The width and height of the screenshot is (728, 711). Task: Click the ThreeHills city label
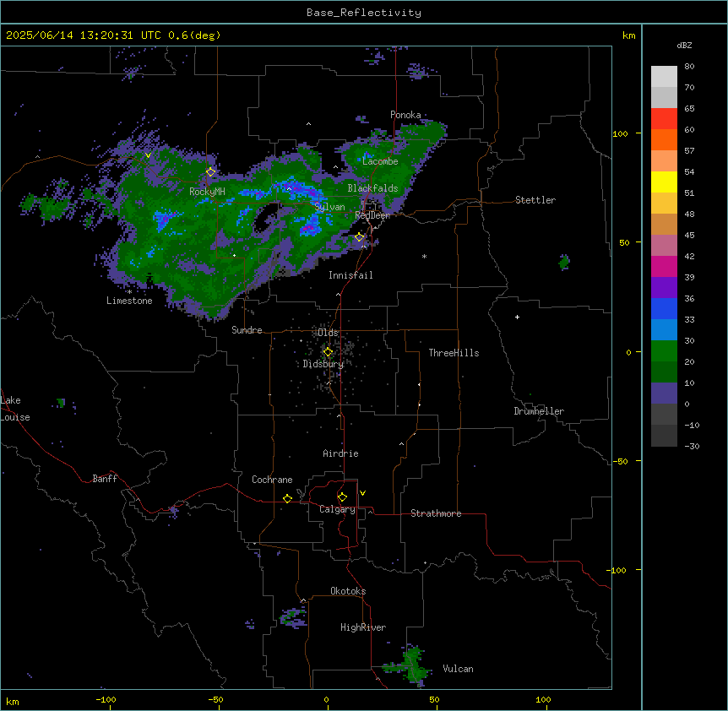pos(454,353)
